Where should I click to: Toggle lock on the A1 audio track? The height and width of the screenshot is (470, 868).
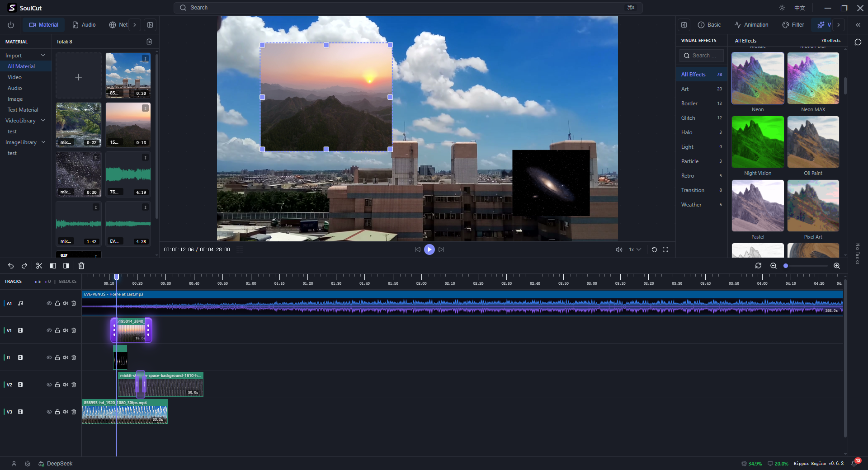(57, 303)
